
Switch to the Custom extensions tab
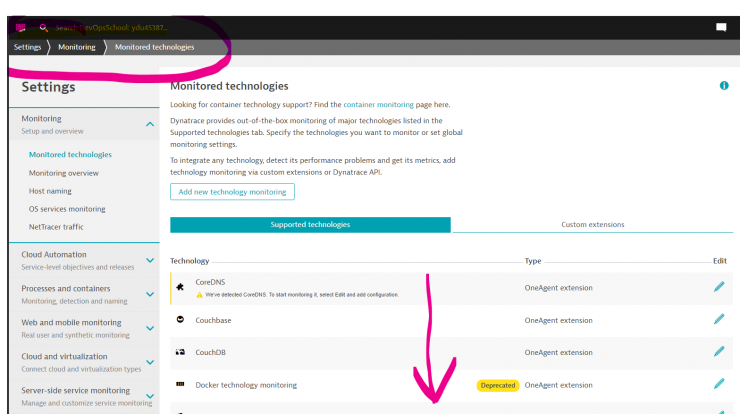click(592, 225)
